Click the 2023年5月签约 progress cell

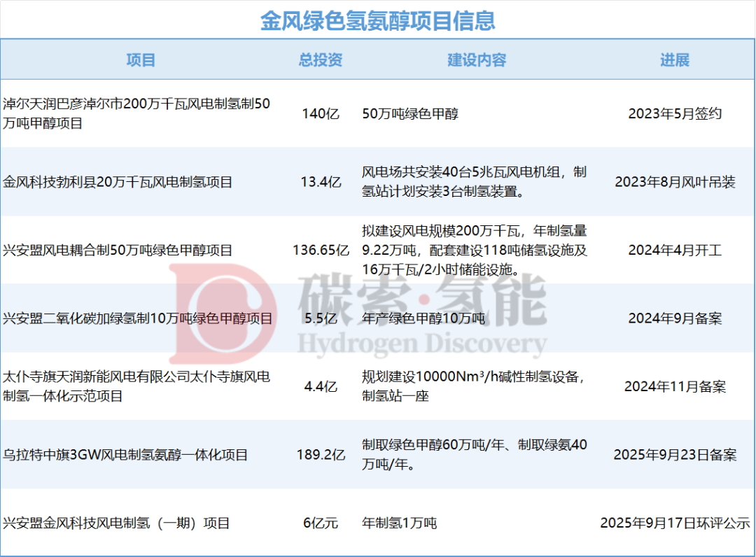click(674, 114)
